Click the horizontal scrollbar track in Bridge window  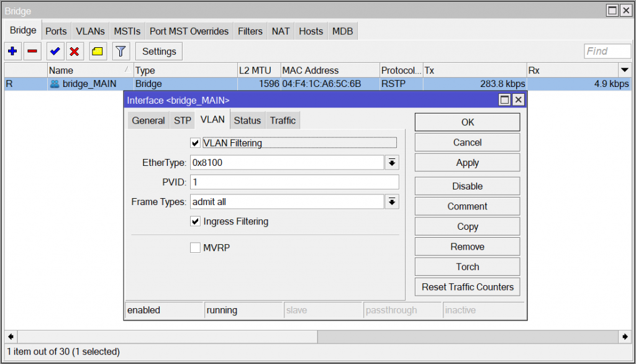468,337
